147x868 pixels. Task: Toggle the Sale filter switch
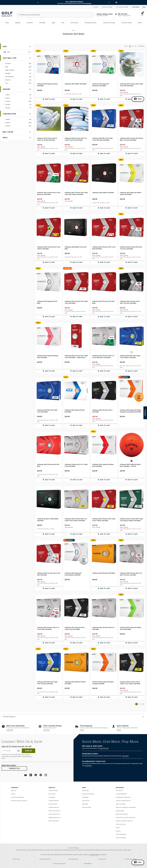pos(5,52)
